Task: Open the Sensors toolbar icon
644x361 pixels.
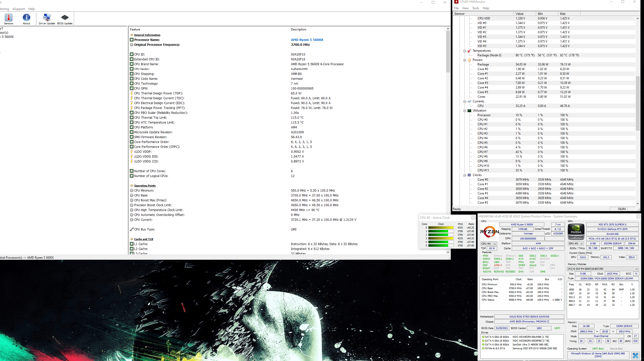Action: pos(8,19)
